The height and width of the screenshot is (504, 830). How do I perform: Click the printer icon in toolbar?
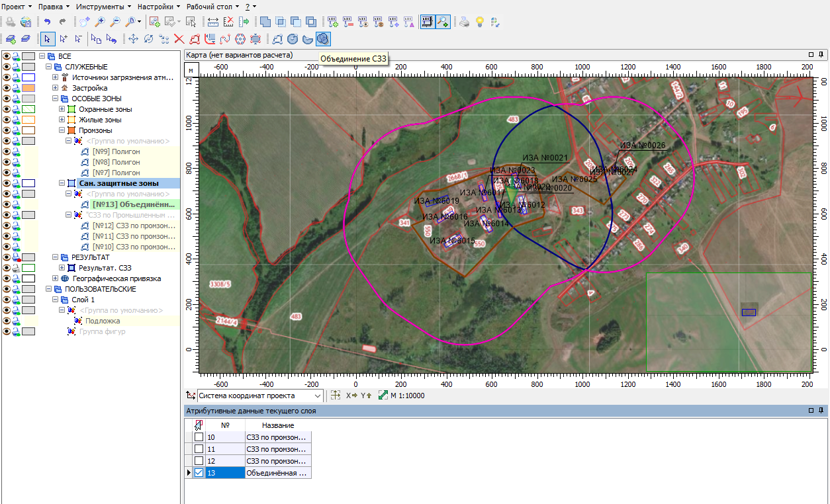coord(465,22)
